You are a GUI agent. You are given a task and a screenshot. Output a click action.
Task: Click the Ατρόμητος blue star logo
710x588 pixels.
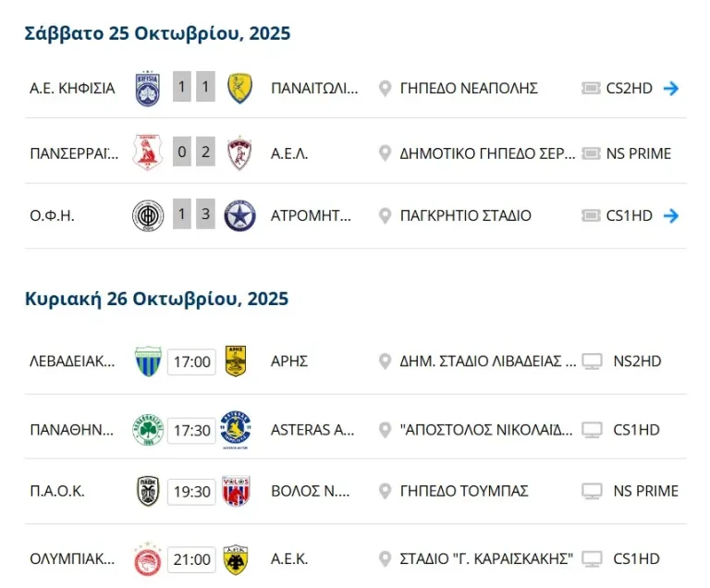tap(240, 216)
